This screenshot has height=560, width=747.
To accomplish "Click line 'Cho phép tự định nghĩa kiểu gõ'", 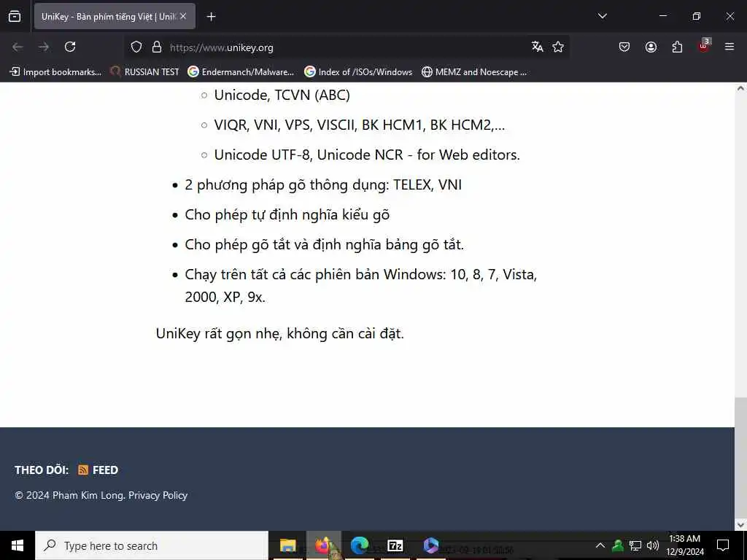I will click(x=287, y=215).
